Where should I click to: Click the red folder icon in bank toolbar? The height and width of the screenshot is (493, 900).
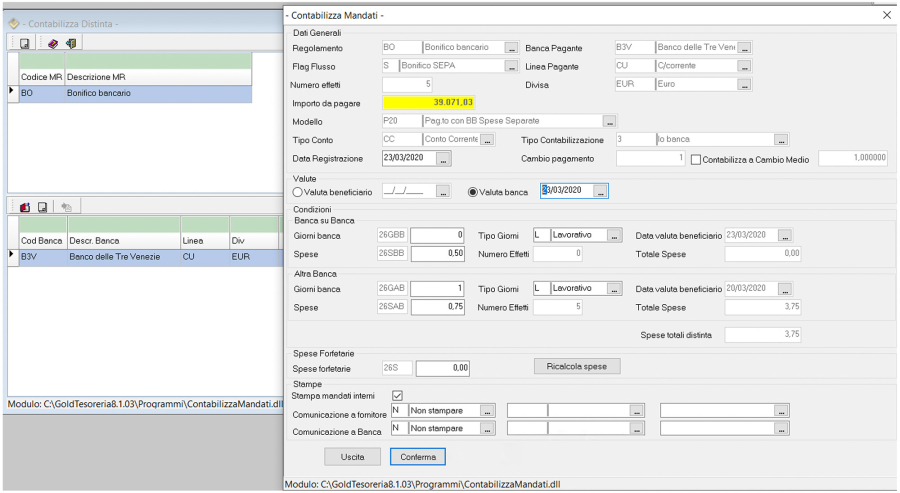25,207
